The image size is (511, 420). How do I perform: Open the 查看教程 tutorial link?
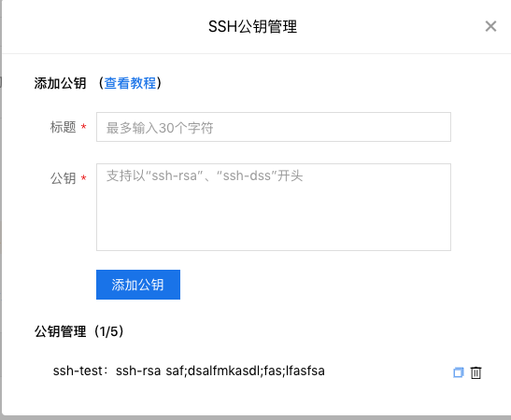[130, 83]
